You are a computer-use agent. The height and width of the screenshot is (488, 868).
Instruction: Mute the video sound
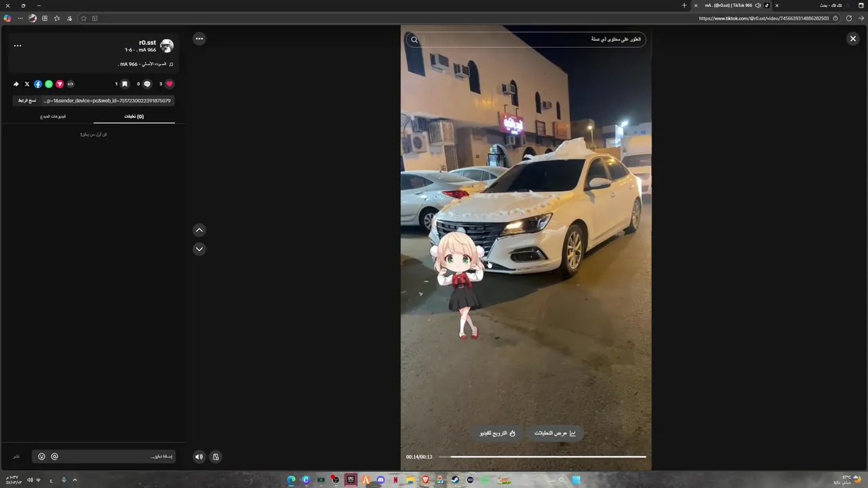pos(199,457)
